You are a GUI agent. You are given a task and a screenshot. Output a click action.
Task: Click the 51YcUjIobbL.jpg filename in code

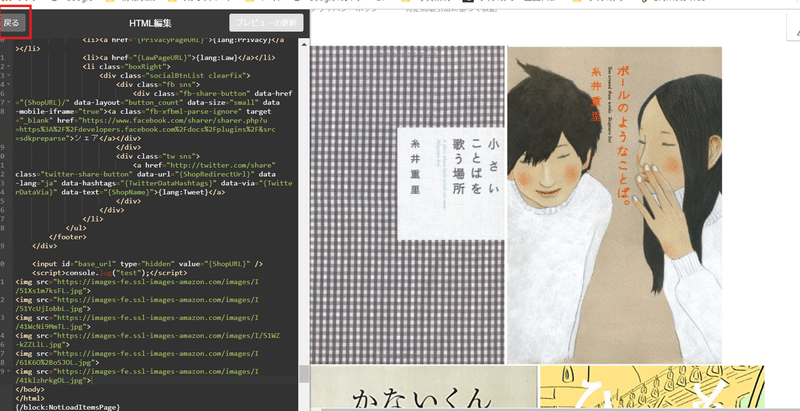[52, 309]
